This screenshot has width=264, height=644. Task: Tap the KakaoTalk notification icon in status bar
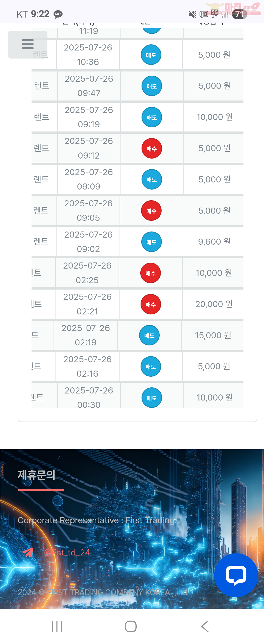tap(58, 14)
